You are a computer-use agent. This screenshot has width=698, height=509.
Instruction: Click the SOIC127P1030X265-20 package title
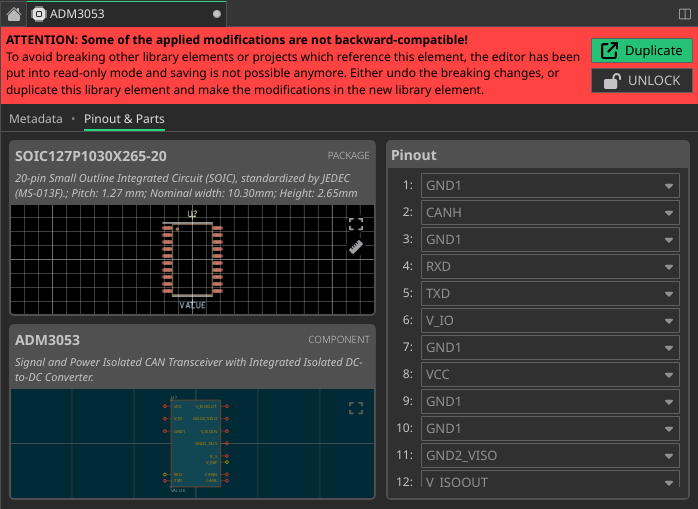coord(91,156)
